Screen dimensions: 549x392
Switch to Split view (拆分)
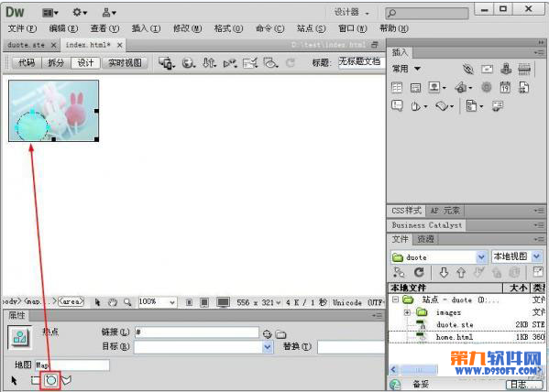56,63
